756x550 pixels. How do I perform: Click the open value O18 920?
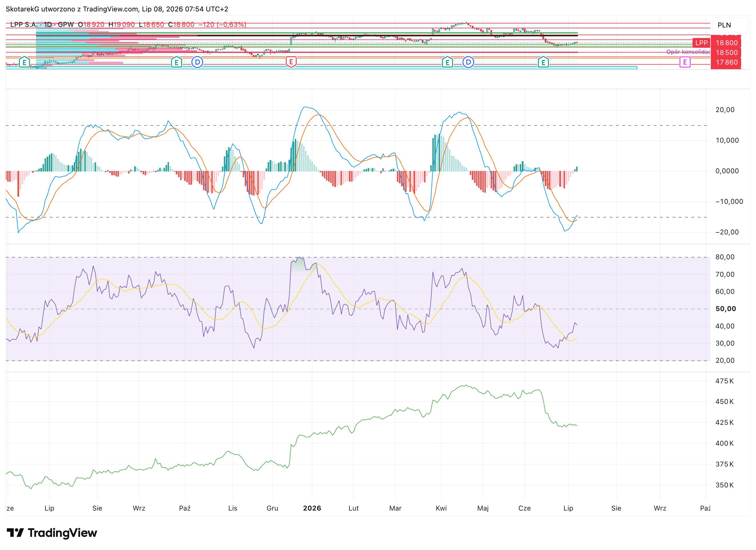coord(91,25)
